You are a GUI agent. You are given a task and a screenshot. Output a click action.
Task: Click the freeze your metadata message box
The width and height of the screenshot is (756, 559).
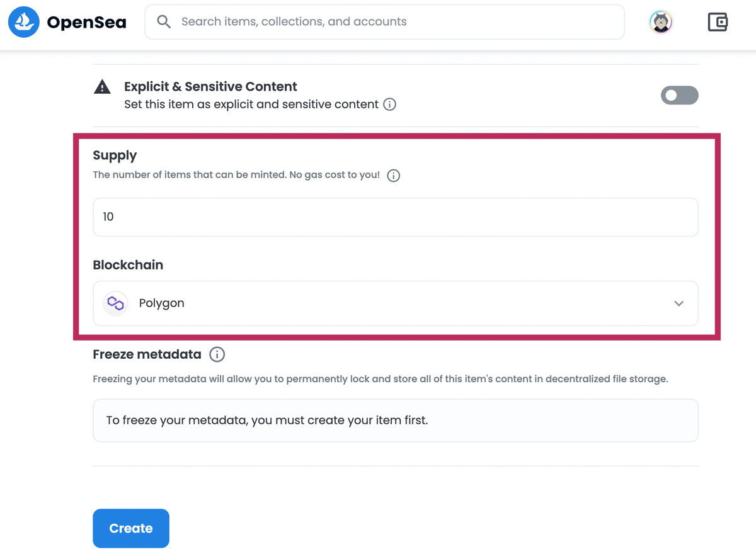(396, 421)
